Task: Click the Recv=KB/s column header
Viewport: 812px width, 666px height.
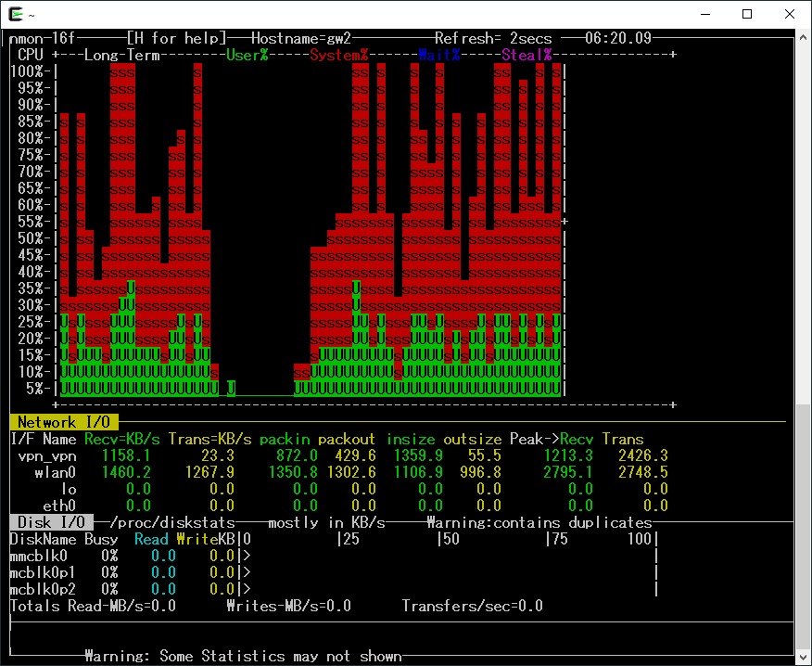Action: point(121,439)
